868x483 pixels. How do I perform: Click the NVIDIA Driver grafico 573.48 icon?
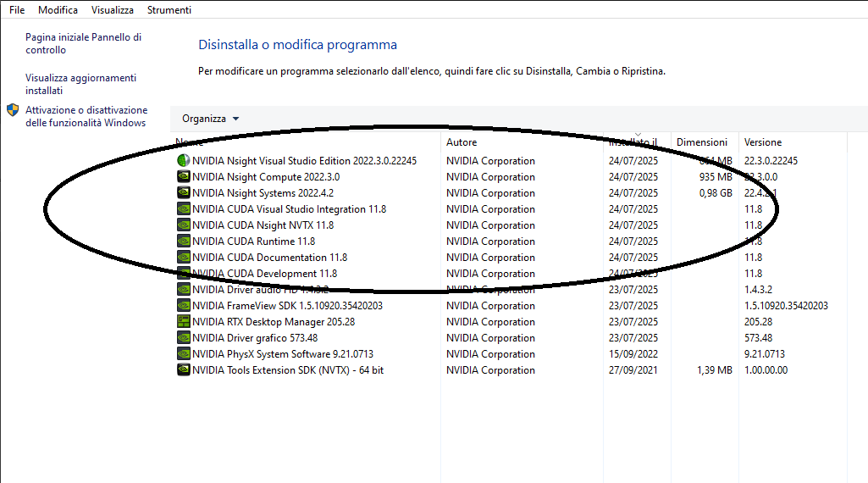point(183,337)
